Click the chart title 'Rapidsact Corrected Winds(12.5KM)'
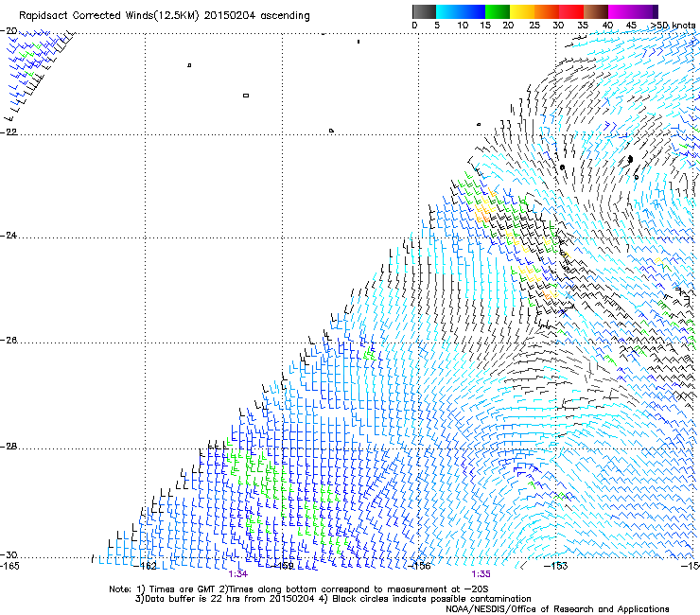700x615 pixels. click(x=109, y=16)
